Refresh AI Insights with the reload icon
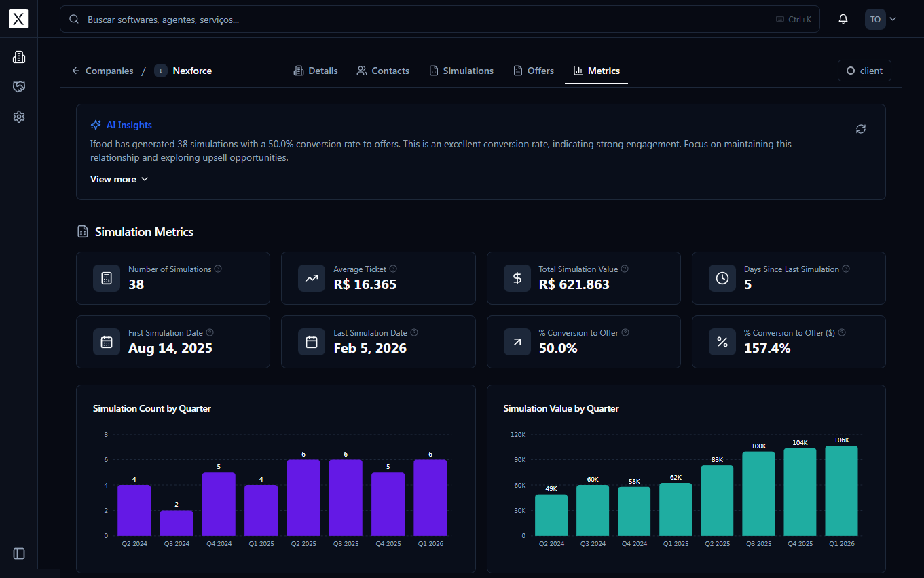Screen dimensions: 924x578 [861, 129]
